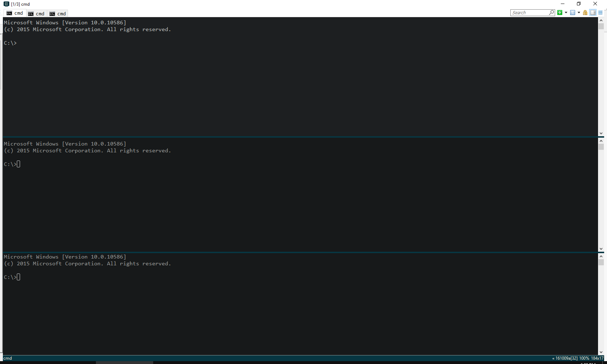Image resolution: width=607 pixels, height=364 pixels.
Task: Click the middle pane scrollbar down arrow
Action: tap(601, 249)
